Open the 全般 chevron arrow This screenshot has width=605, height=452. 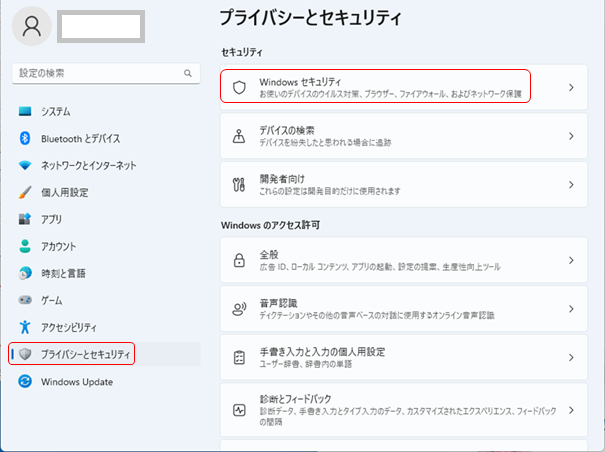click(x=571, y=260)
